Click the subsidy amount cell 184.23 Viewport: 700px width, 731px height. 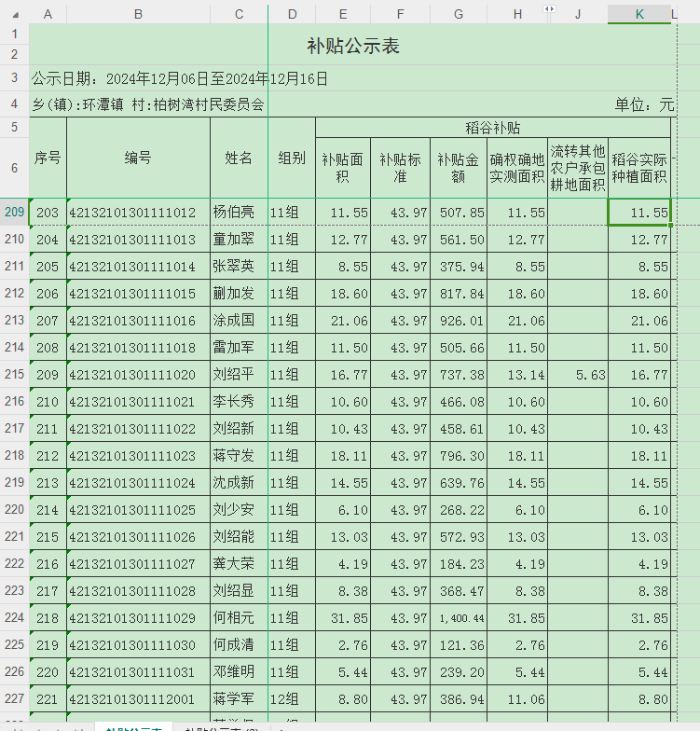(459, 563)
